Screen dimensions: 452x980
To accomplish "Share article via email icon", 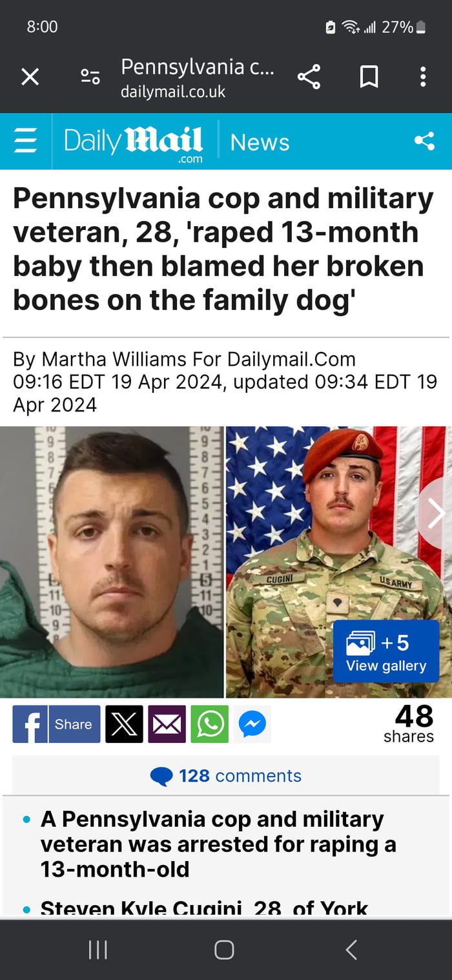I will pos(167,724).
